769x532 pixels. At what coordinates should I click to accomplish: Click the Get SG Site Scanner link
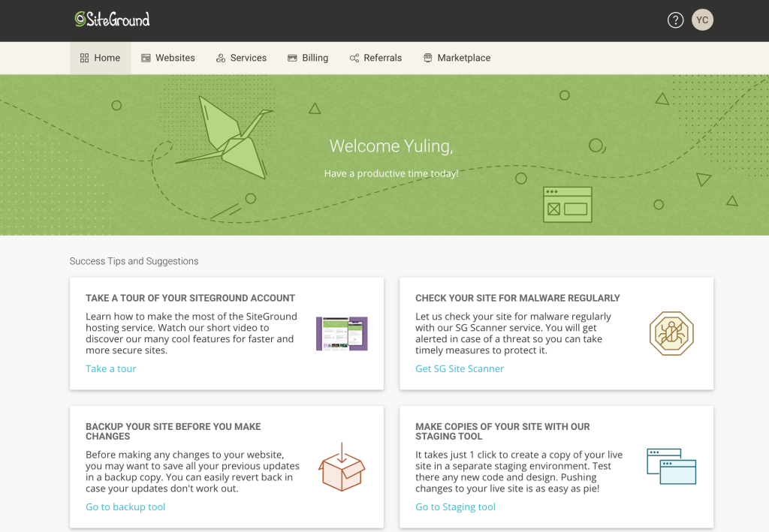(460, 369)
